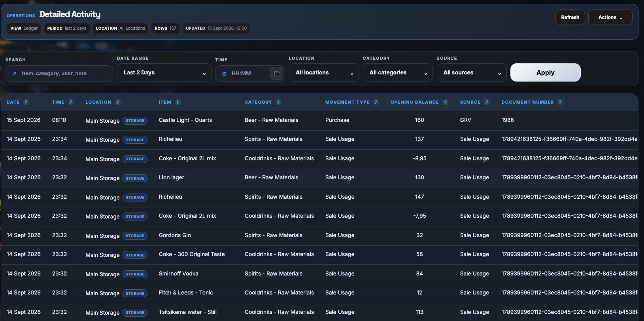Click opening balance value 113
Image resolution: width=644 pixels, height=321 pixels.
coord(419,312)
